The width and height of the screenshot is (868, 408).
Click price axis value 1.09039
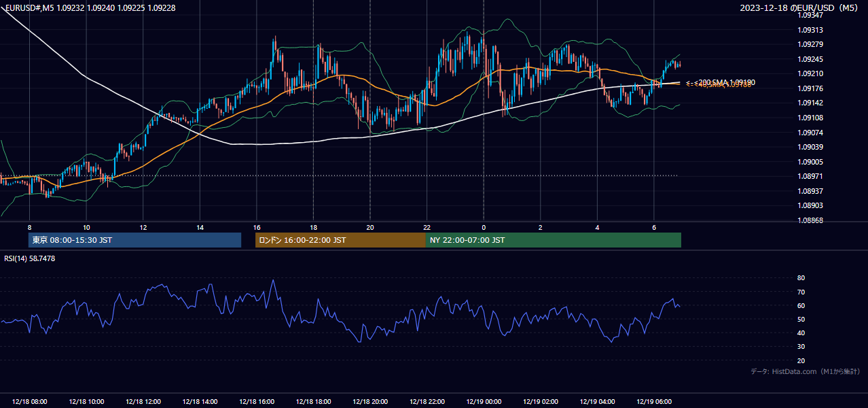coord(810,147)
